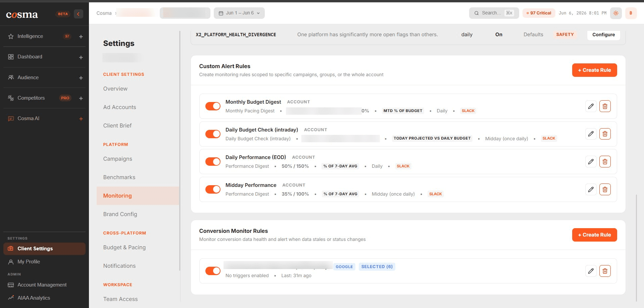
Task: Edit the Midday Performance rule
Action: coord(591,190)
